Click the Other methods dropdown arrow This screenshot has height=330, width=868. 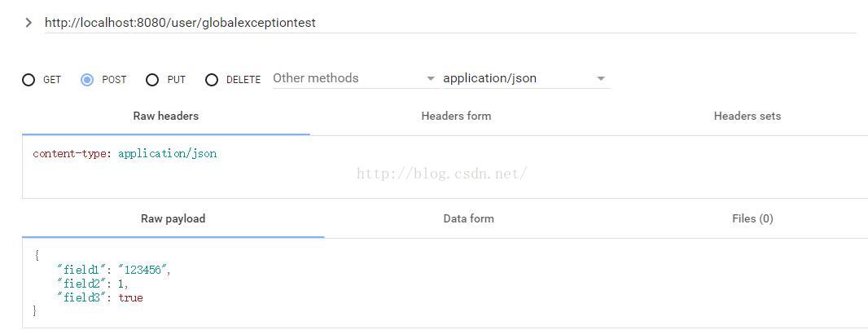(431, 78)
